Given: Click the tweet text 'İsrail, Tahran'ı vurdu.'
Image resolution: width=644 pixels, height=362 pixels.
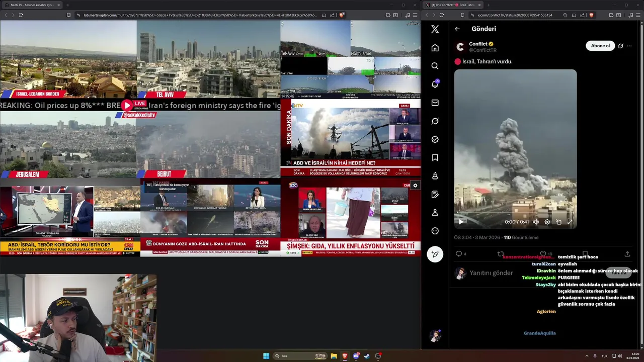Looking at the screenshot, I should pos(487,61).
